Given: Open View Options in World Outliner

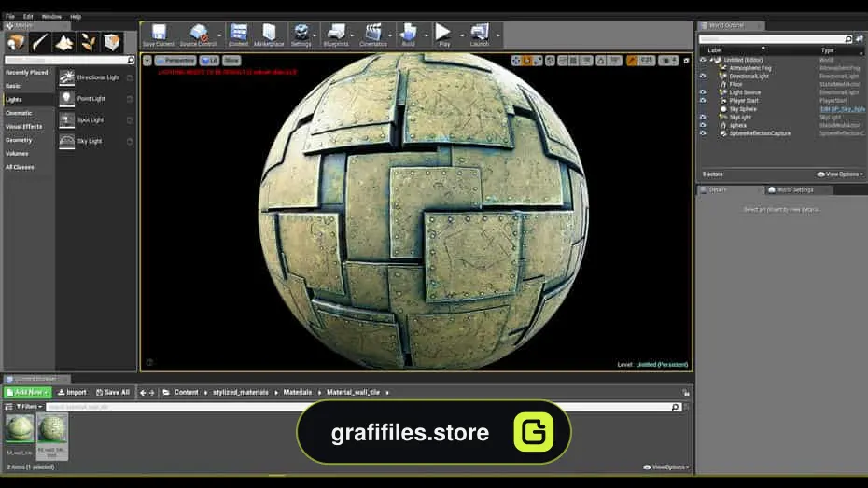Looking at the screenshot, I should (840, 174).
